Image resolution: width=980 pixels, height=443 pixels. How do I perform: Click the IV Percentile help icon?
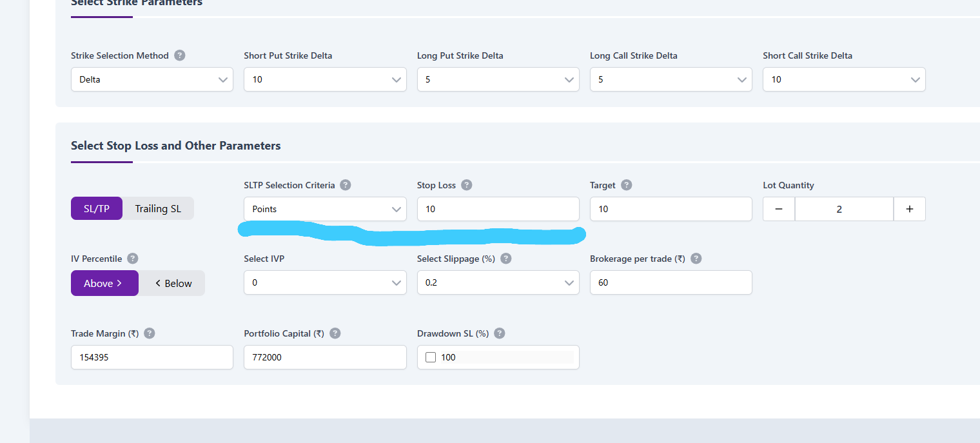pyautogui.click(x=133, y=259)
